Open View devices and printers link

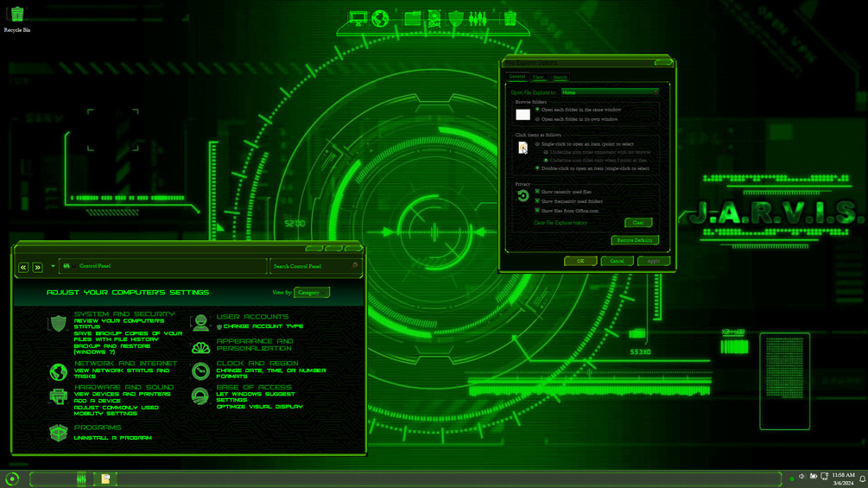[x=123, y=394]
